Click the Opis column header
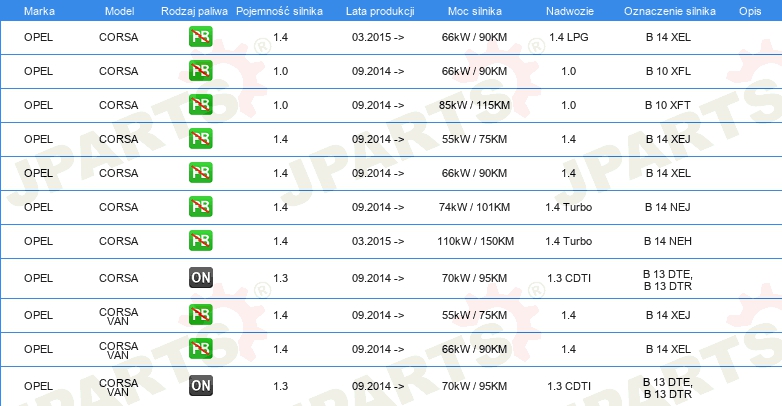Screen dimensions: 782x406 point(750,11)
